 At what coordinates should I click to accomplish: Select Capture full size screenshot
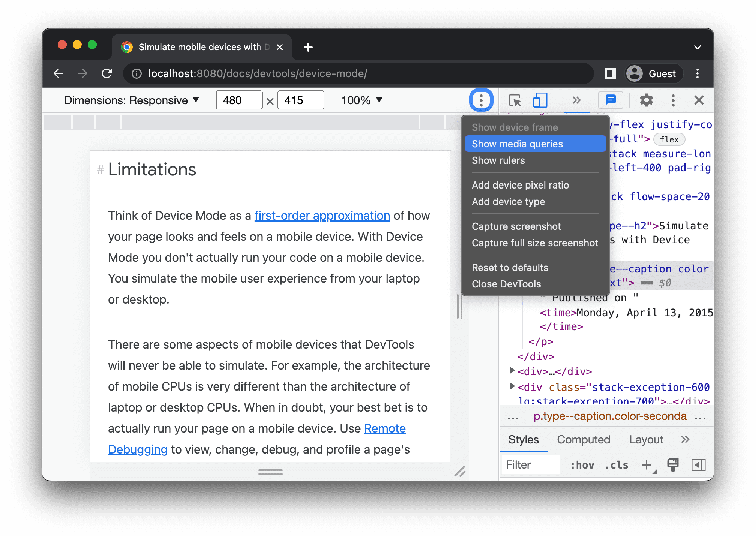(534, 243)
